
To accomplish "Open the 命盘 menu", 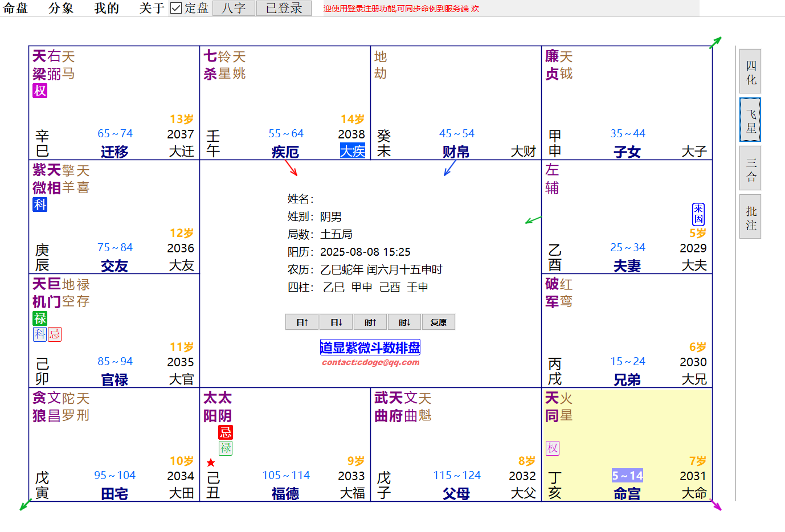I will [x=15, y=8].
